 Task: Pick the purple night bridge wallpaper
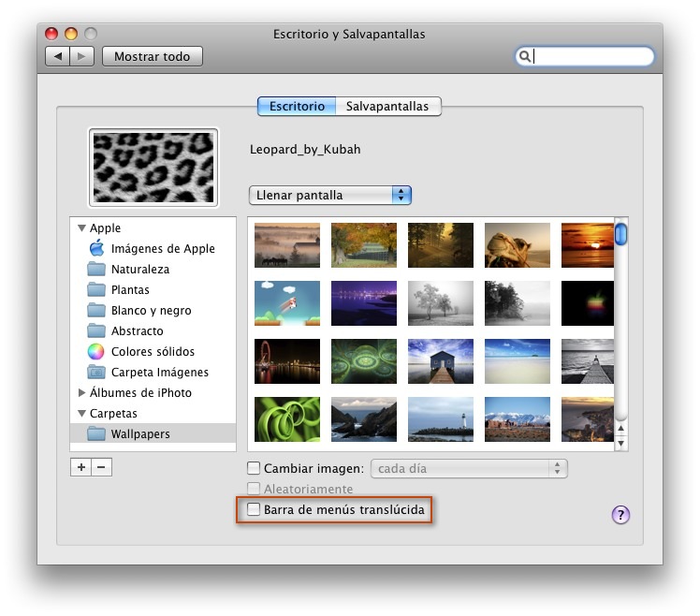click(364, 303)
